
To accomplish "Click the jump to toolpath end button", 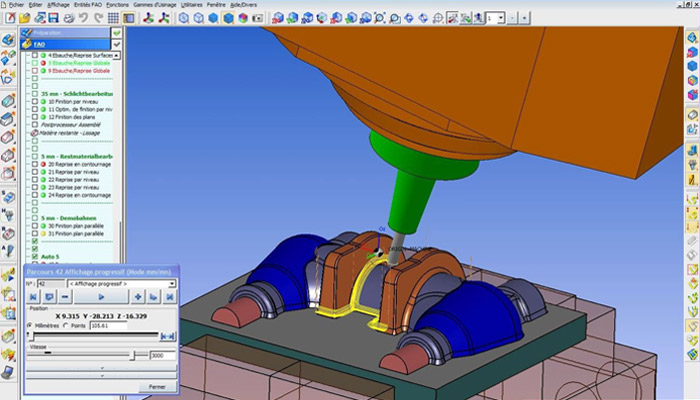I will coord(168,297).
